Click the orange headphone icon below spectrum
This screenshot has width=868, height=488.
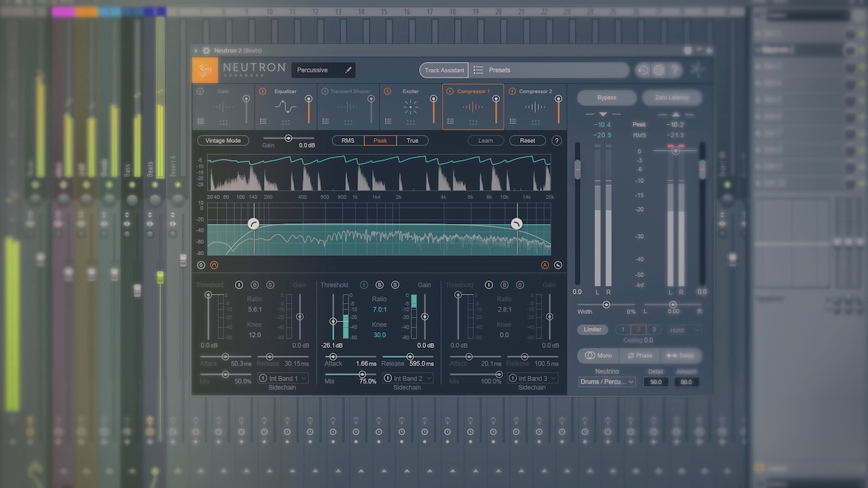214,265
